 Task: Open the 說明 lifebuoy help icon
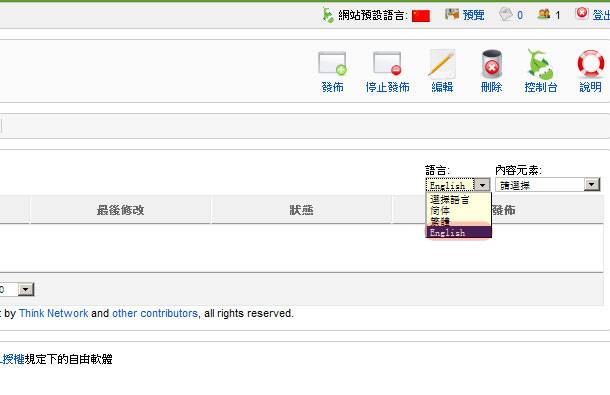[591, 63]
